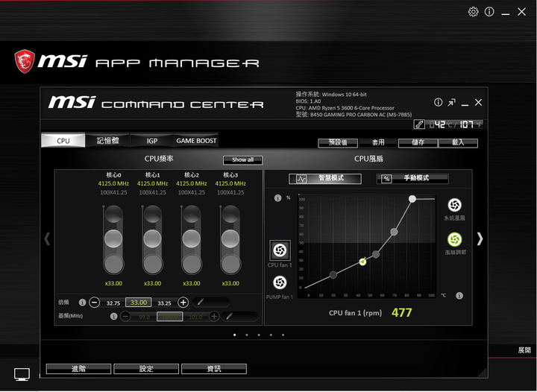Image resolution: width=537 pixels, height=392 pixels.
Task: Click the second page indicator dot
Action: [x=247, y=335]
